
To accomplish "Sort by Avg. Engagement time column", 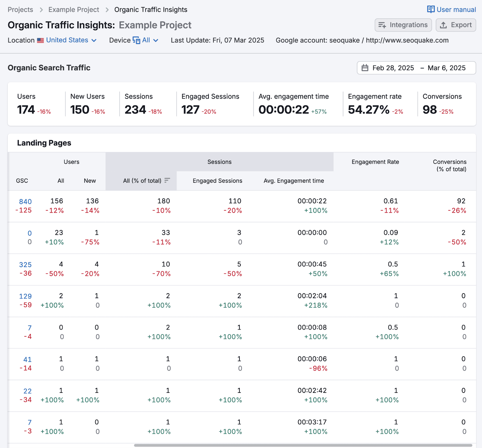I will coord(293,181).
